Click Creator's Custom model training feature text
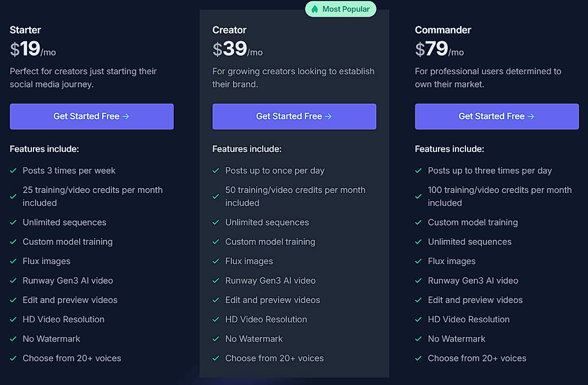Screen dimensions: 588x385 [x=270, y=242]
